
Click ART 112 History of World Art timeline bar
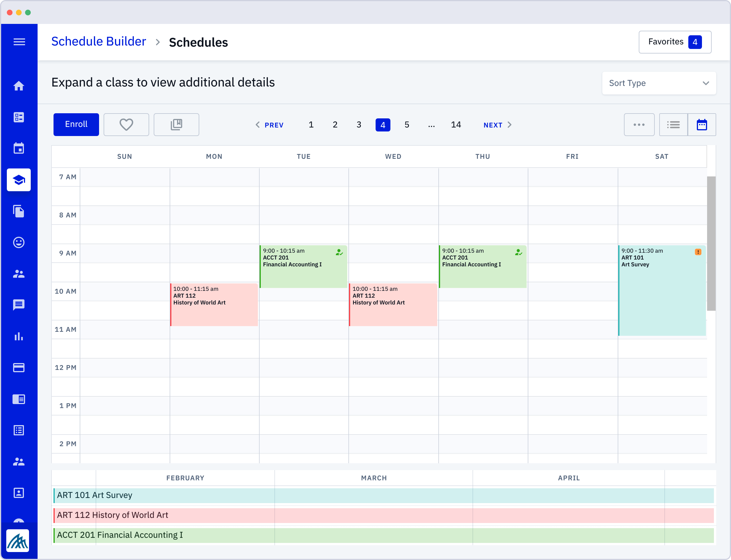tap(383, 515)
